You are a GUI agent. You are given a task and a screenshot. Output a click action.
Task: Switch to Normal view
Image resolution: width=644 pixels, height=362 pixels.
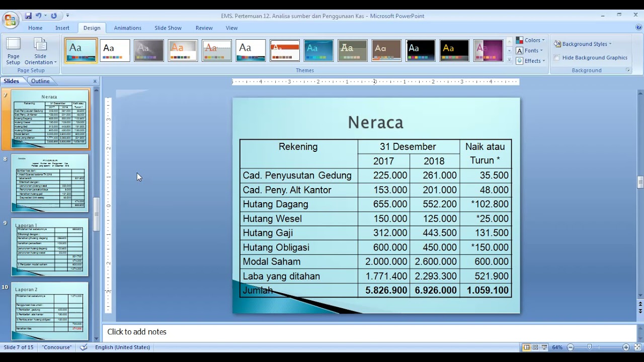(526, 347)
